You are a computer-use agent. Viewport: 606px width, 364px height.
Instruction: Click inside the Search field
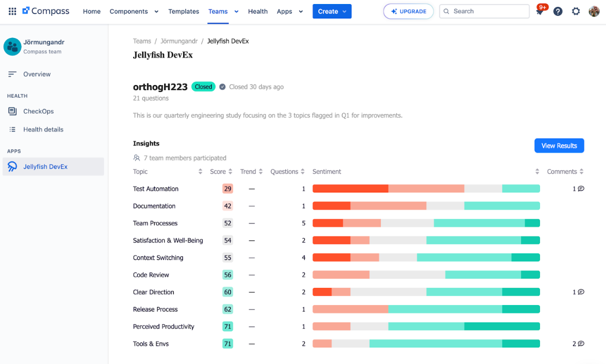tap(484, 11)
